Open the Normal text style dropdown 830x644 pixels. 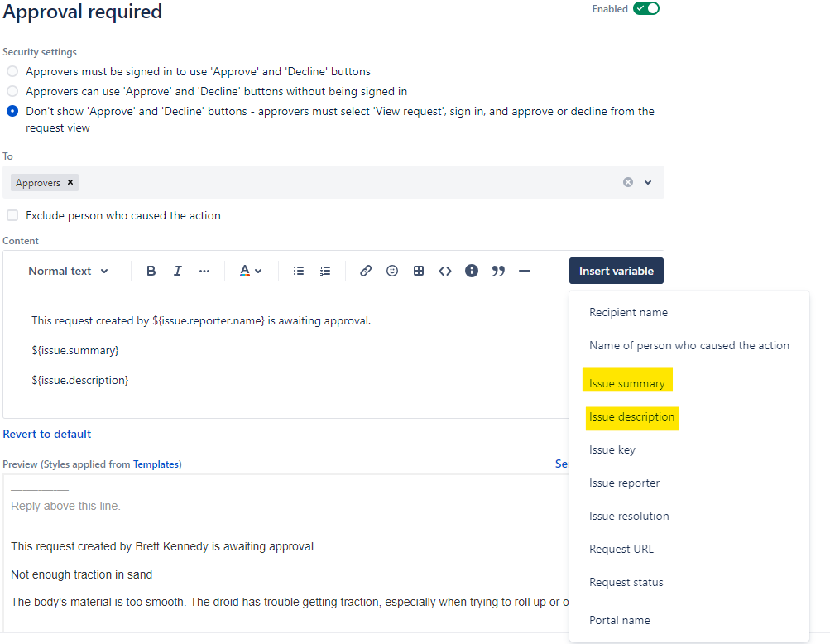(69, 271)
